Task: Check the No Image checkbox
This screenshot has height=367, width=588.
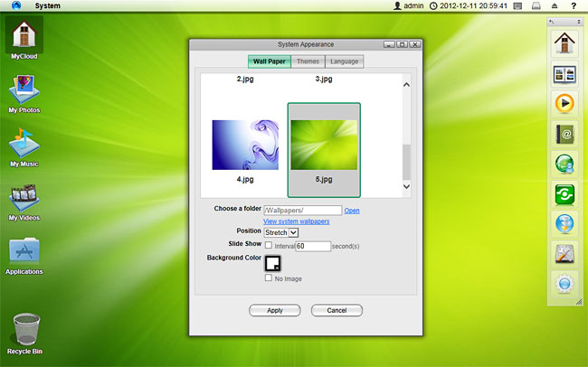Action: pyautogui.click(x=269, y=278)
